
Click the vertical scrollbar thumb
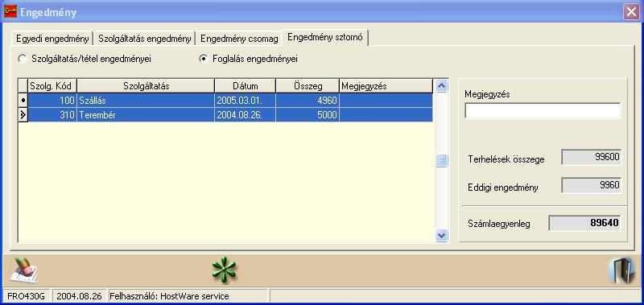point(441,160)
